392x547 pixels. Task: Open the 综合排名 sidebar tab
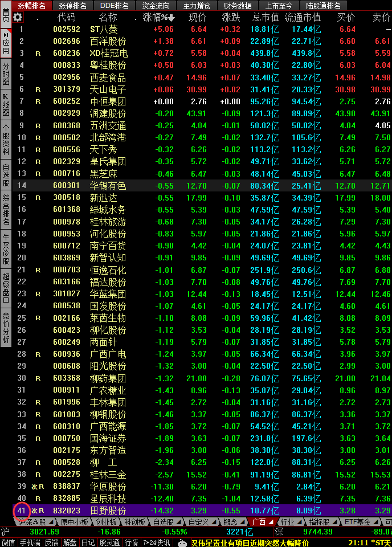pos(6,210)
